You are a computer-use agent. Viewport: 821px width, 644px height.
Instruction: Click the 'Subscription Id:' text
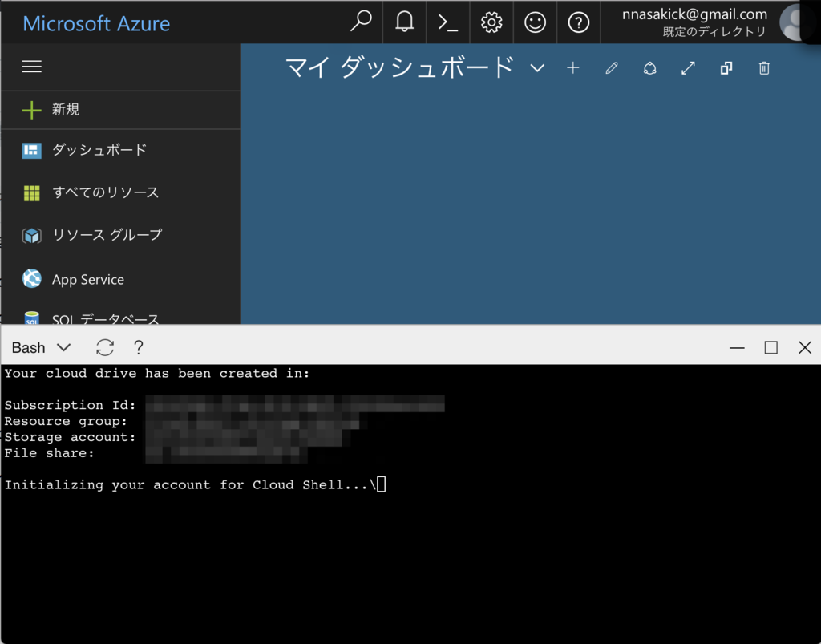pos(71,405)
